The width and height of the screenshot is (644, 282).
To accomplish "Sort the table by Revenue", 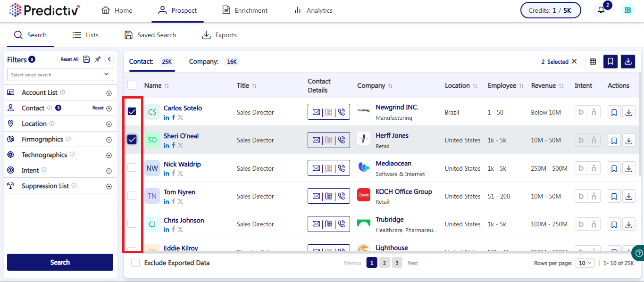I will tap(561, 86).
